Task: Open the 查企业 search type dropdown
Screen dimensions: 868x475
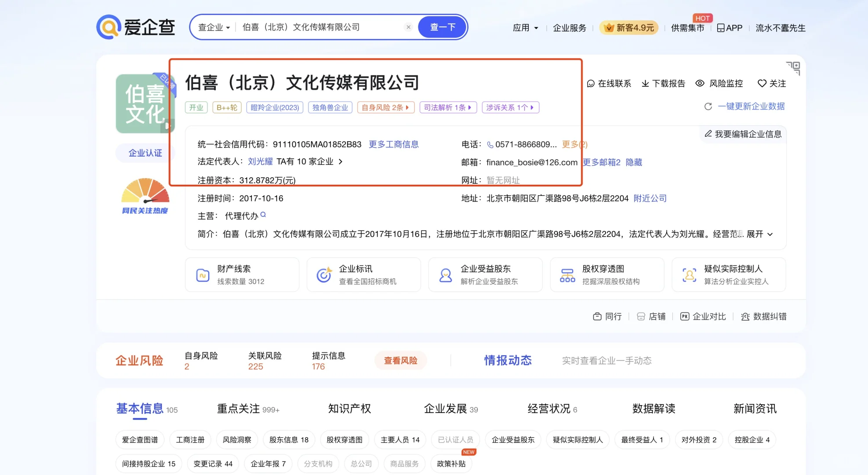Action: pyautogui.click(x=214, y=27)
